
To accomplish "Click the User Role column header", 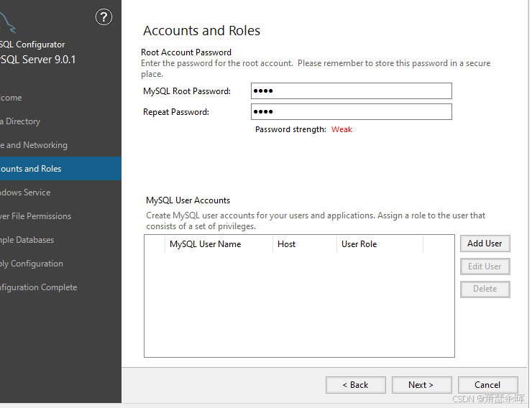I will click(359, 244).
